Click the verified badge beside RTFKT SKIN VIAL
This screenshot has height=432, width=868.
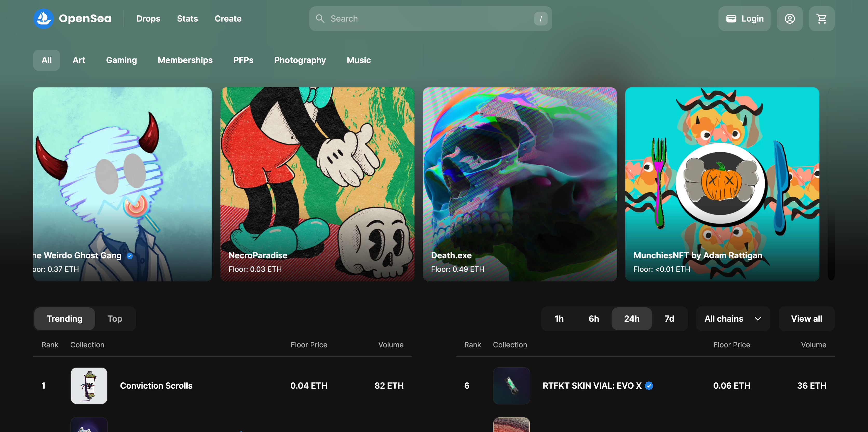tap(649, 386)
